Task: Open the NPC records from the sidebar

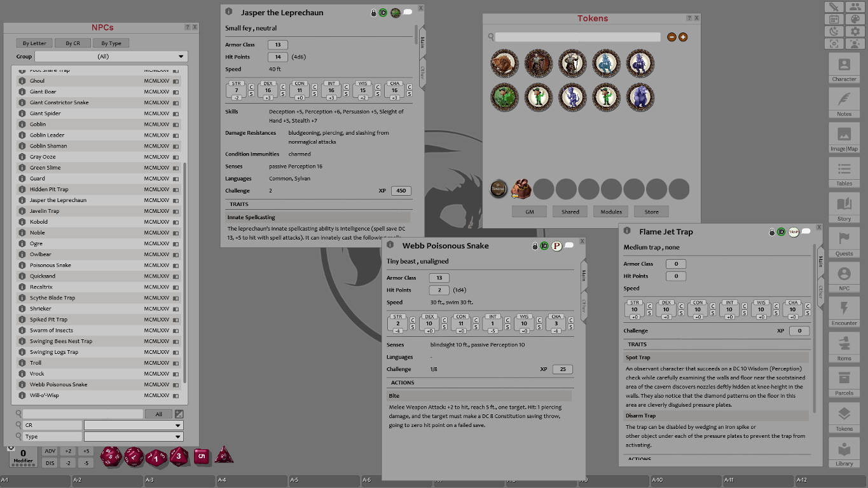Action: click(x=843, y=278)
